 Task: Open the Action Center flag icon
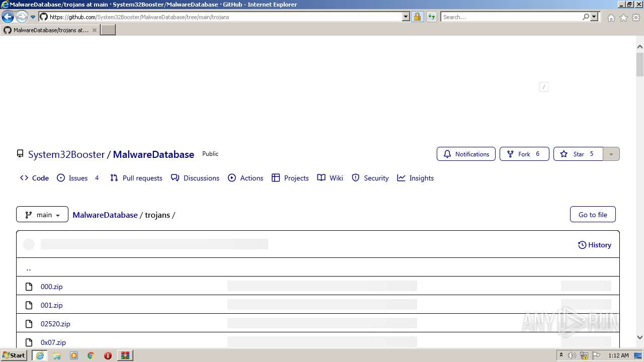point(596,355)
